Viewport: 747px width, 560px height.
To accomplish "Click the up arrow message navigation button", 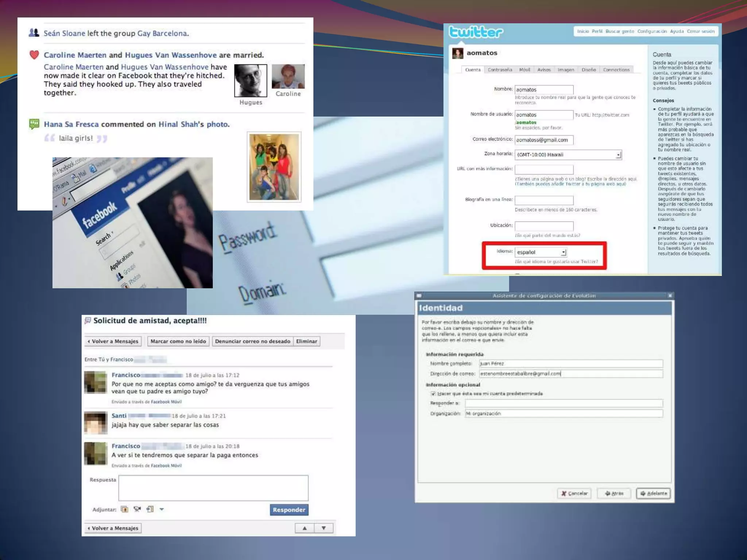I will (x=305, y=528).
